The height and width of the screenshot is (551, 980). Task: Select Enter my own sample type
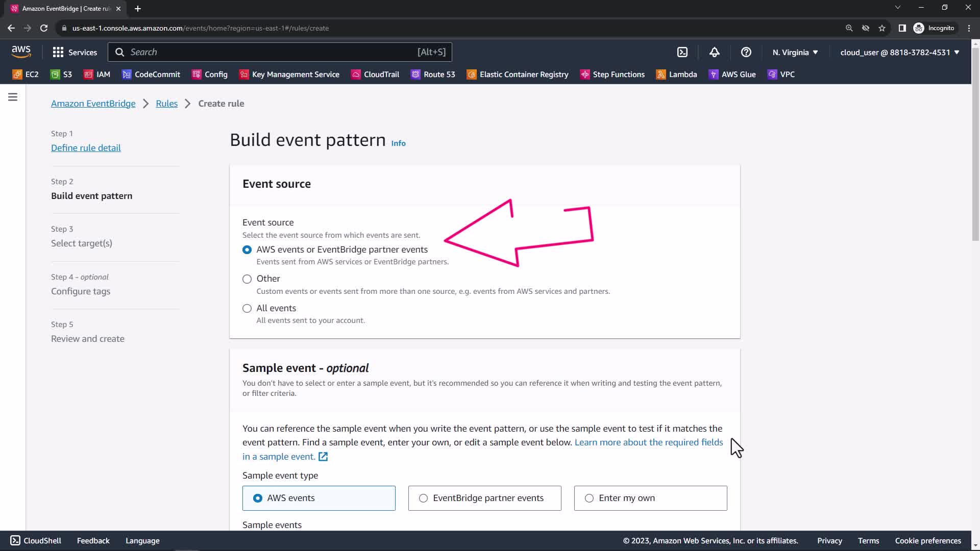coord(589,498)
